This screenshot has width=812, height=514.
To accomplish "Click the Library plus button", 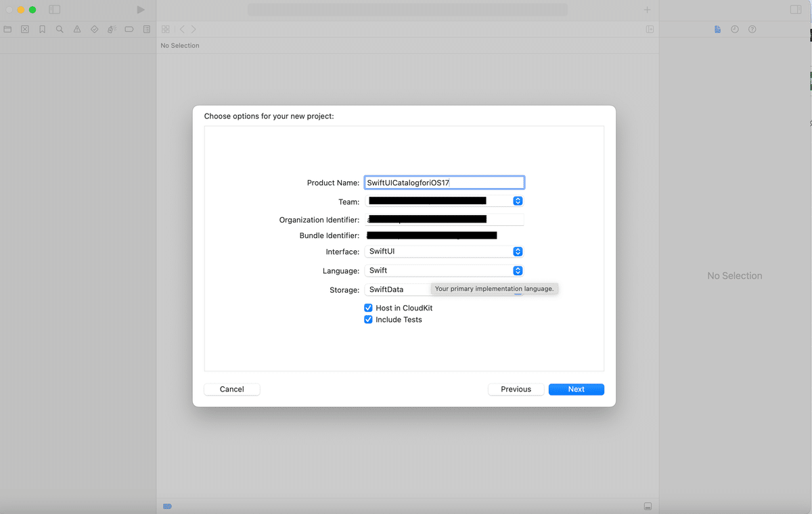I will pos(647,10).
